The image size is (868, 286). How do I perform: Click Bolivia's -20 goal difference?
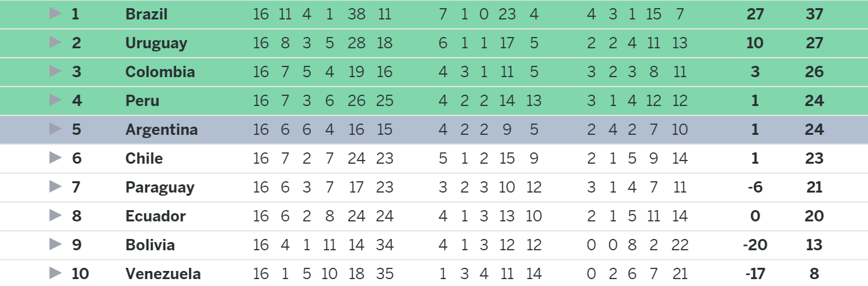point(755,245)
